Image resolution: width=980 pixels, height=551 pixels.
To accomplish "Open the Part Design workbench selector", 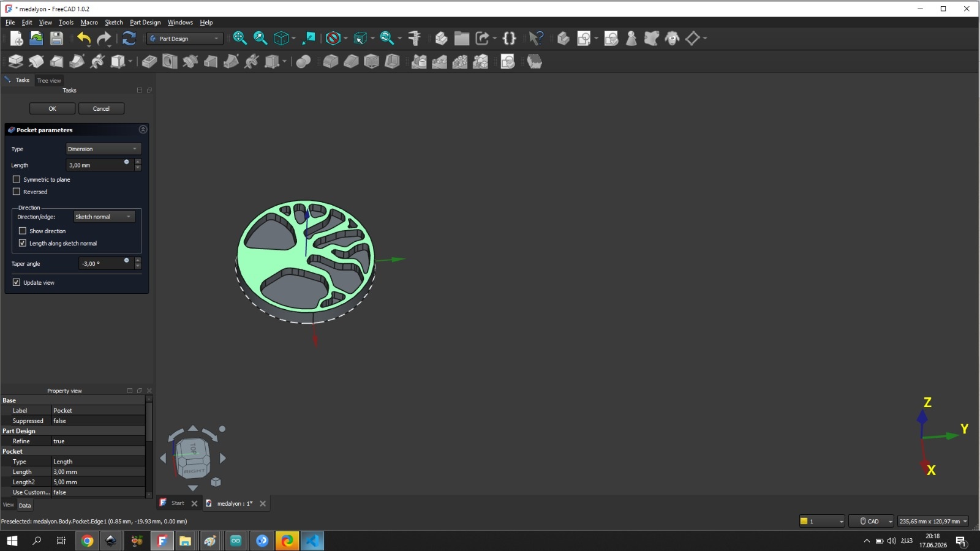I will (x=185, y=39).
